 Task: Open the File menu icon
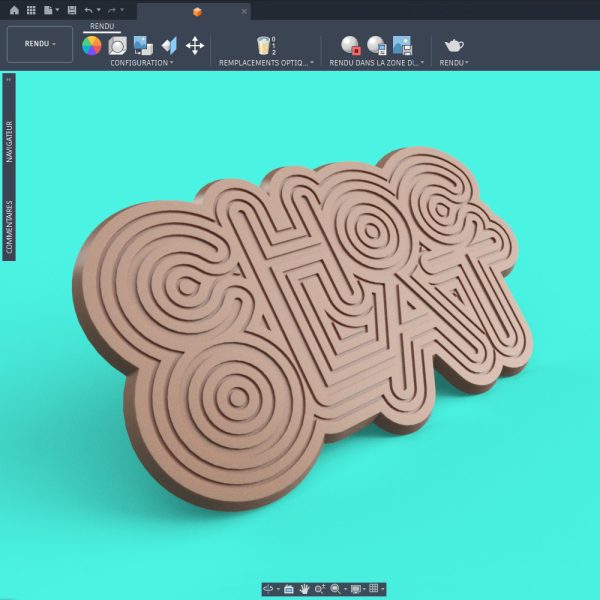coord(48,10)
